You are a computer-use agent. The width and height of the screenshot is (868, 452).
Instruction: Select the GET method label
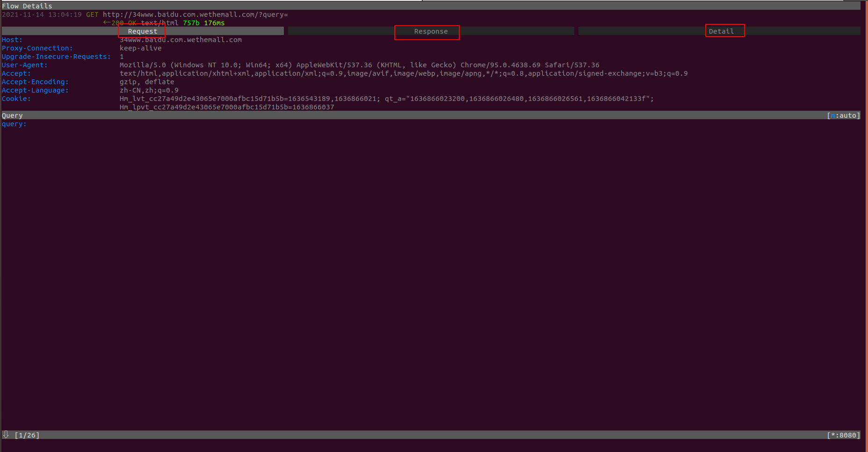(92, 14)
